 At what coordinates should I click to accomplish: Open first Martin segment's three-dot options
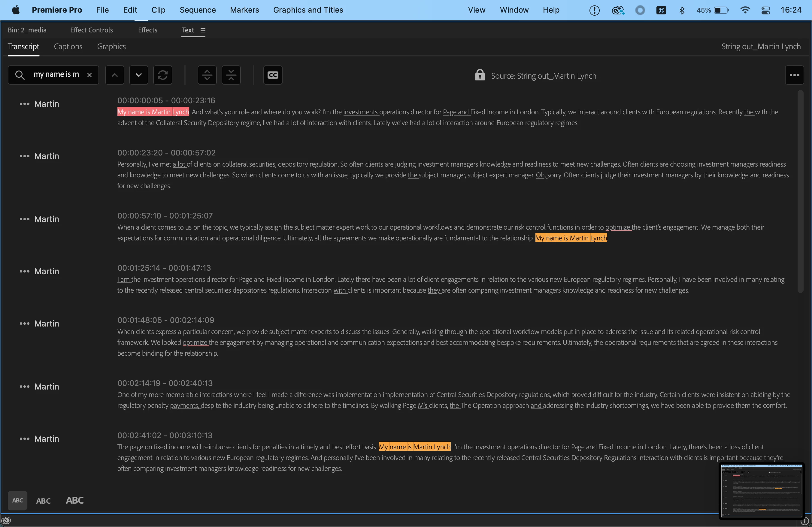tap(24, 104)
